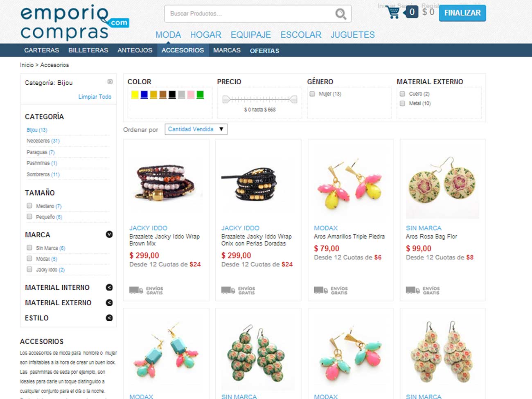Click the Finalizar button
The width and height of the screenshot is (532, 399).
pos(462,13)
